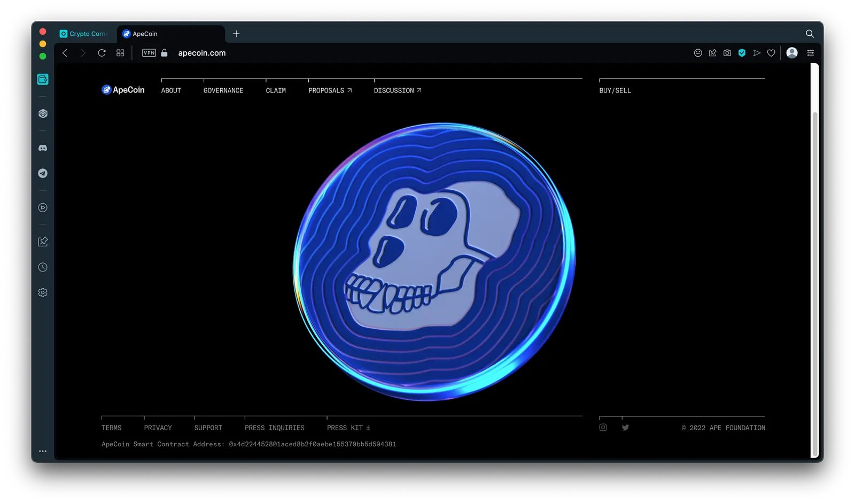Search tabs with magnifier icon
The height and width of the screenshot is (504, 855).
[x=810, y=34]
